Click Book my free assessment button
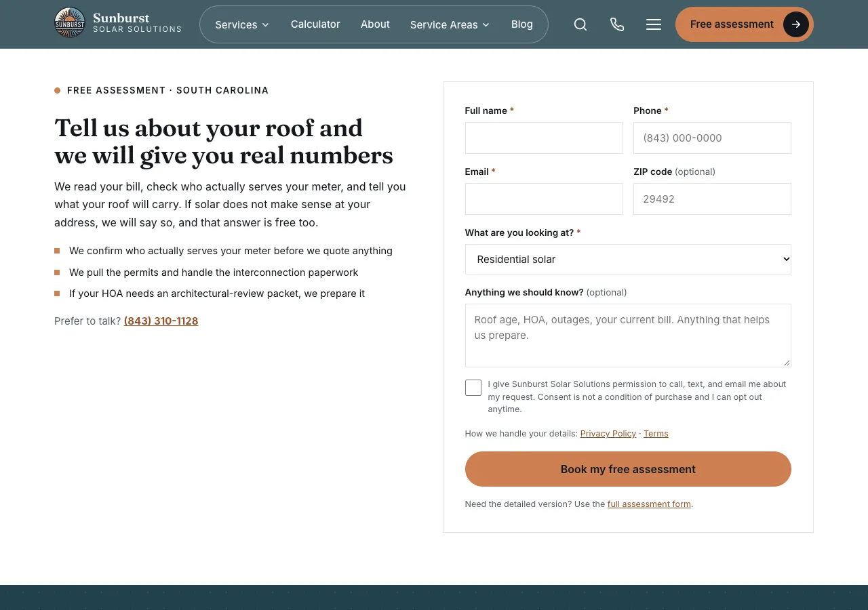Image resolution: width=868 pixels, height=610 pixels. pyautogui.click(x=628, y=469)
